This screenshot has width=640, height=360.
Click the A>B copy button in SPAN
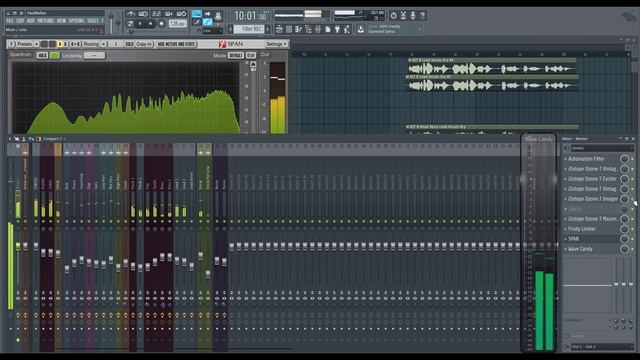coord(76,44)
